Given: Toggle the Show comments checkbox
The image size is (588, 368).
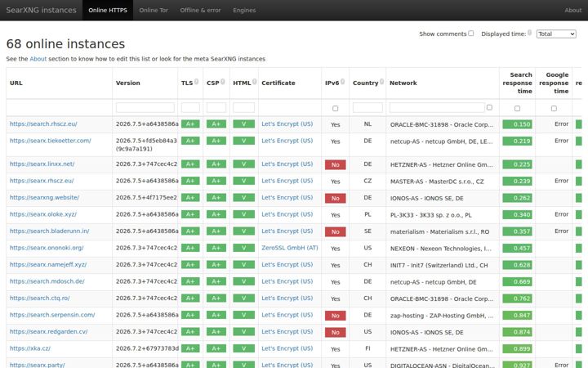Looking at the screenshot, I should click(471, 33).
